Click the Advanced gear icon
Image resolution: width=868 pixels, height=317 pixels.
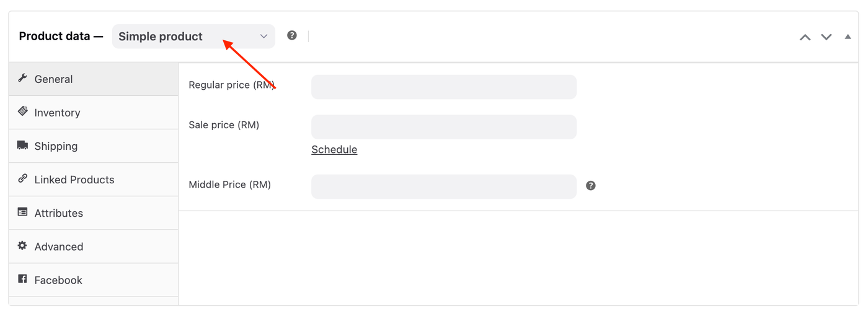[x=22, y=245]
